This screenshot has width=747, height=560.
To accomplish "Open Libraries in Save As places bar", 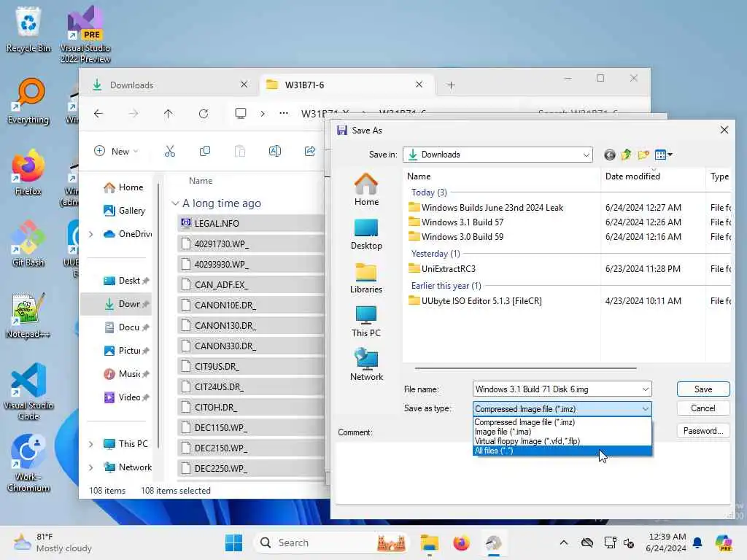I will pyautogui.click(x=366, y=278).
